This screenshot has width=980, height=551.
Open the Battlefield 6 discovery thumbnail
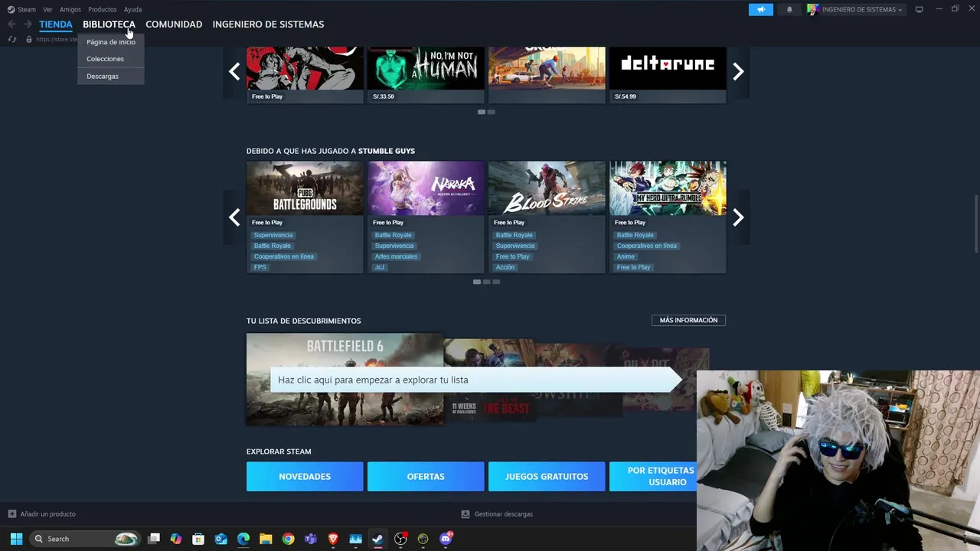(345, 379)
